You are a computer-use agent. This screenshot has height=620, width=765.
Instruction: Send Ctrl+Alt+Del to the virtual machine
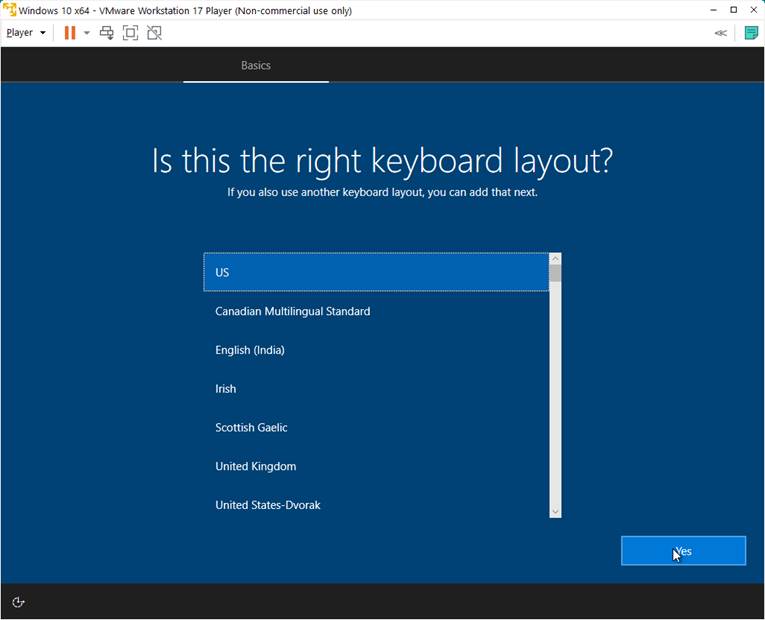coord(107,33)
